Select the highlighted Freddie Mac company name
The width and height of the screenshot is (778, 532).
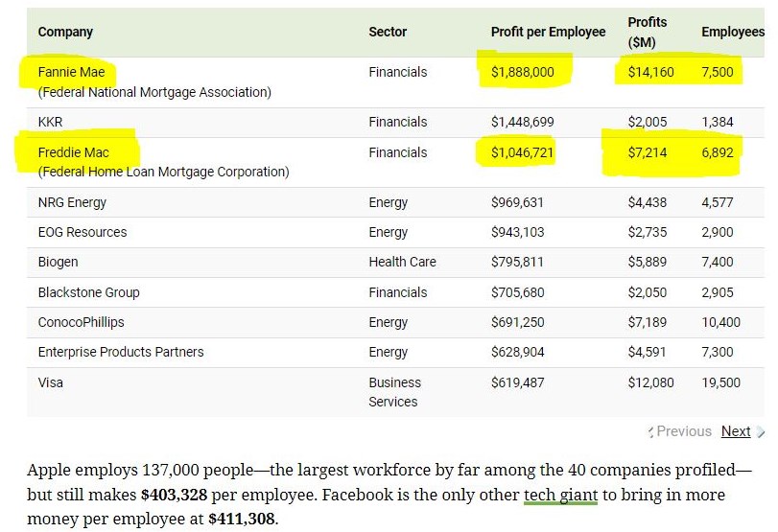(x=74, y=152)
